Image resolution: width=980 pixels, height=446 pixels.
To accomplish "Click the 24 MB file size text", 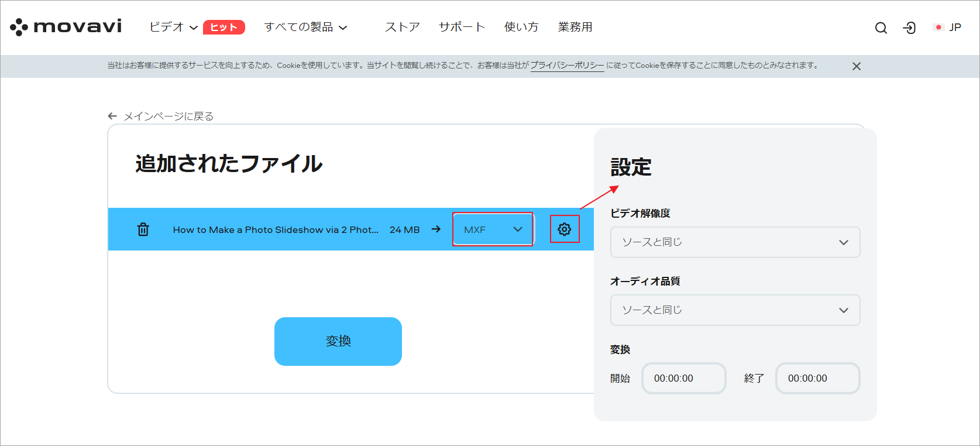I will click(x=405, y=229).
